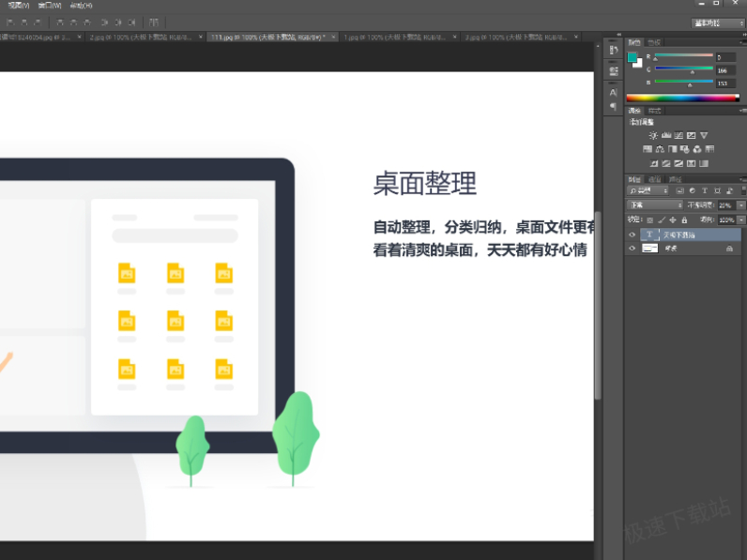Hide the selected text layer via eye icon
Screen dimensions: 747x560
tap(633, 235)
